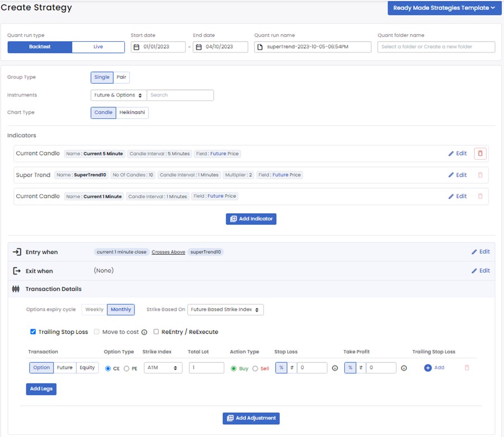Open the Future & Options instruments dropdown
This screenshot has width=504, height=437.
pos(118,95)
